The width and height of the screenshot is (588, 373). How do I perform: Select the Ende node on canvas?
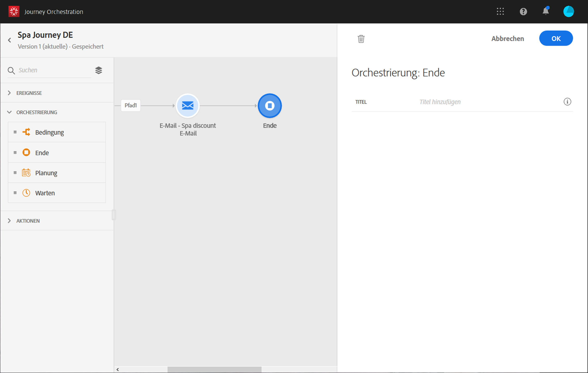(270, 106)
